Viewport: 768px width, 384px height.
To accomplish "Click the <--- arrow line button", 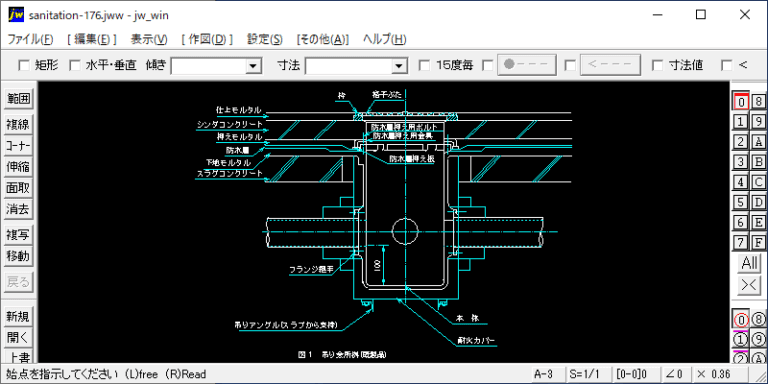I will [x=610, y=65].
